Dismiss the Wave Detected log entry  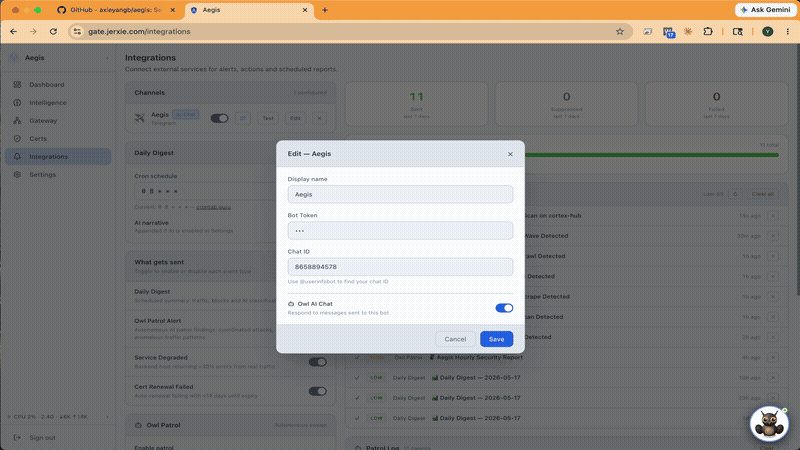click(773, 236)
